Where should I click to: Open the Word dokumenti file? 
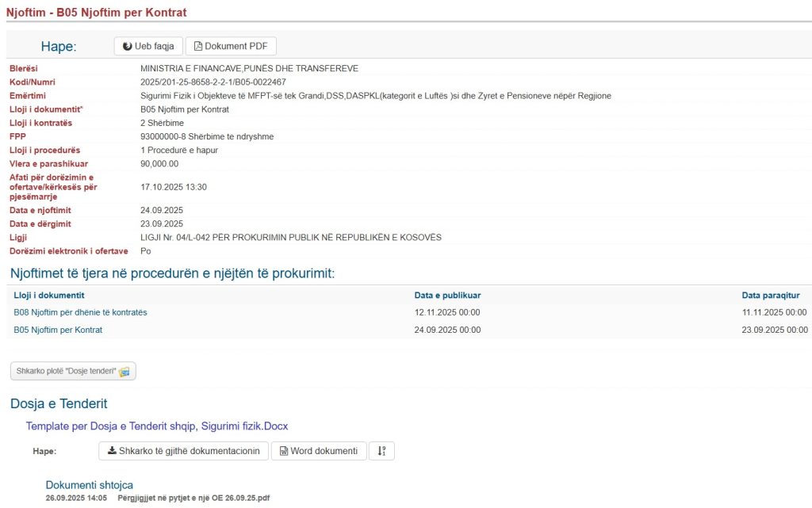[x=319, y=451]
